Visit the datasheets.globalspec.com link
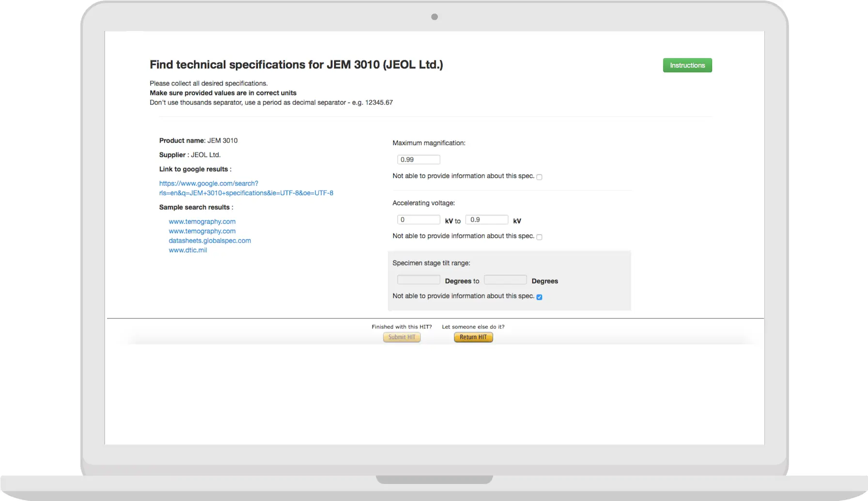868x501 pixels. coord(210,240)
